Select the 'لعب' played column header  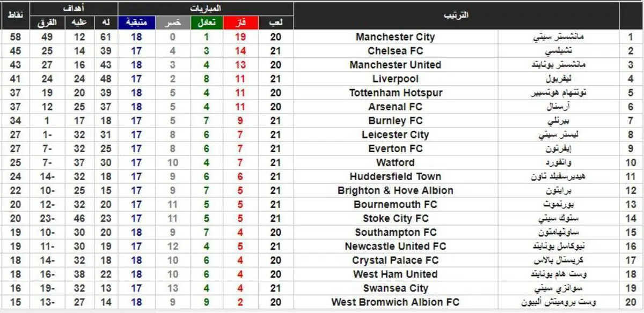[x=276, y=23]
